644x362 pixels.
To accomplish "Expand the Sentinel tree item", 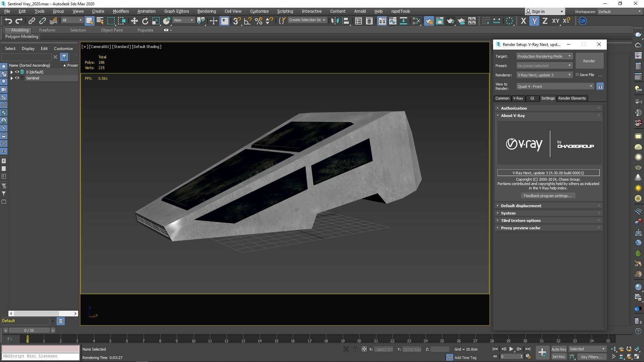I will click(12, 78).
